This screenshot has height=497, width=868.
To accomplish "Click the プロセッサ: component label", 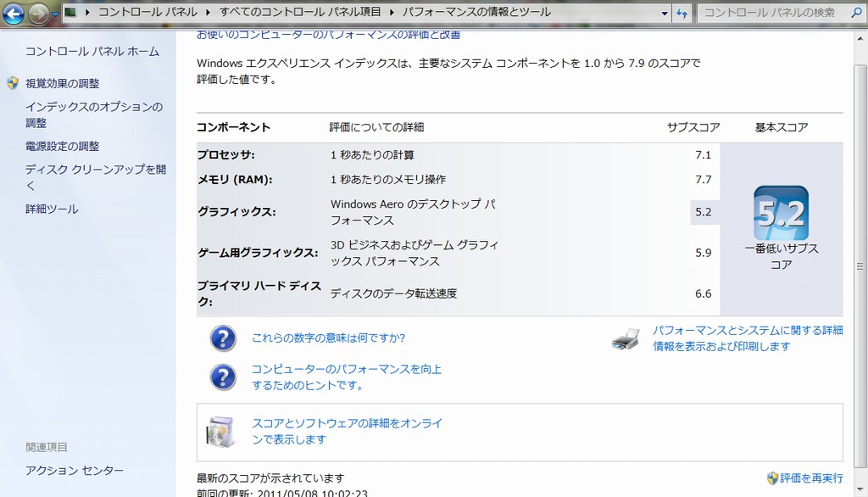I will click(225, 154).
